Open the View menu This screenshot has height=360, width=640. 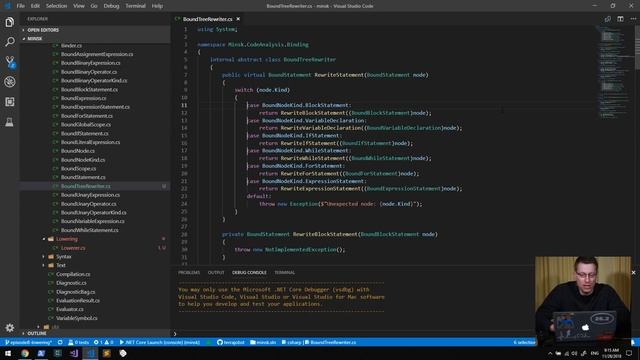tap(79, 6)
